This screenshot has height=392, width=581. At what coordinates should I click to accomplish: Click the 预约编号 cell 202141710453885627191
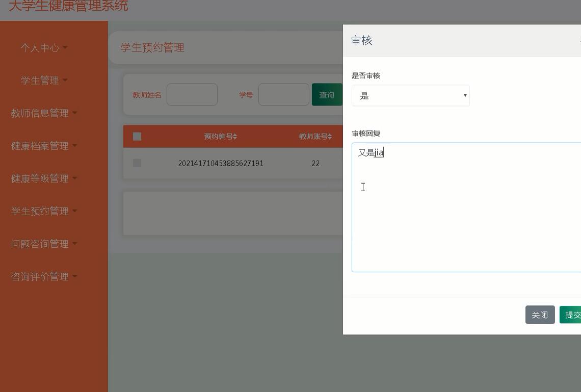pos(221,164)
